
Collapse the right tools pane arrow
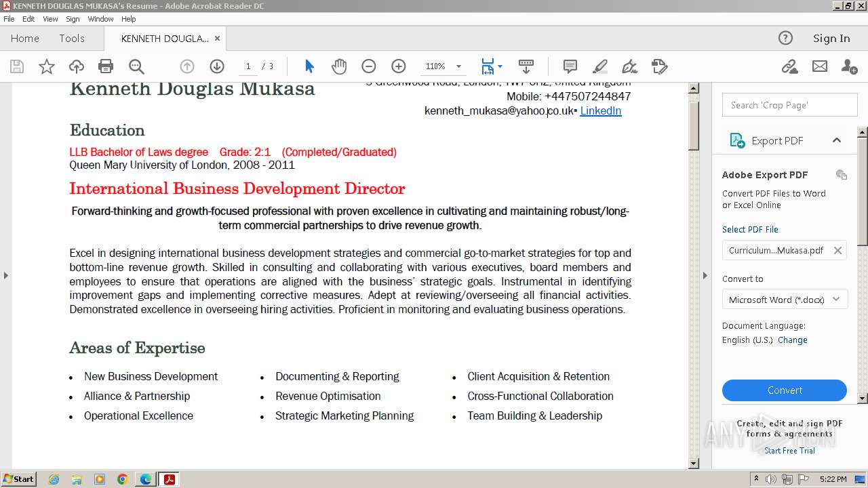point(705,275)
